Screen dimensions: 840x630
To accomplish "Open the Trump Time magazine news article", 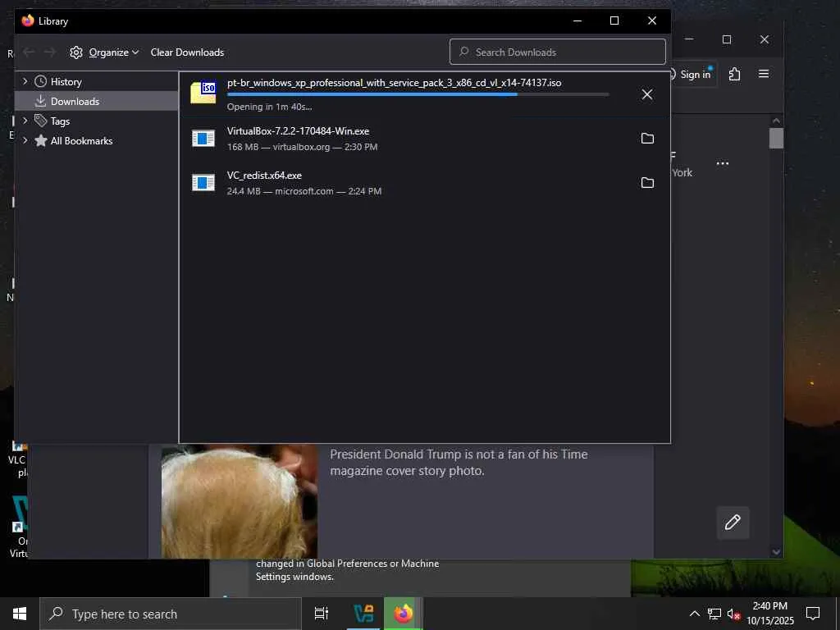I will 459,463.
